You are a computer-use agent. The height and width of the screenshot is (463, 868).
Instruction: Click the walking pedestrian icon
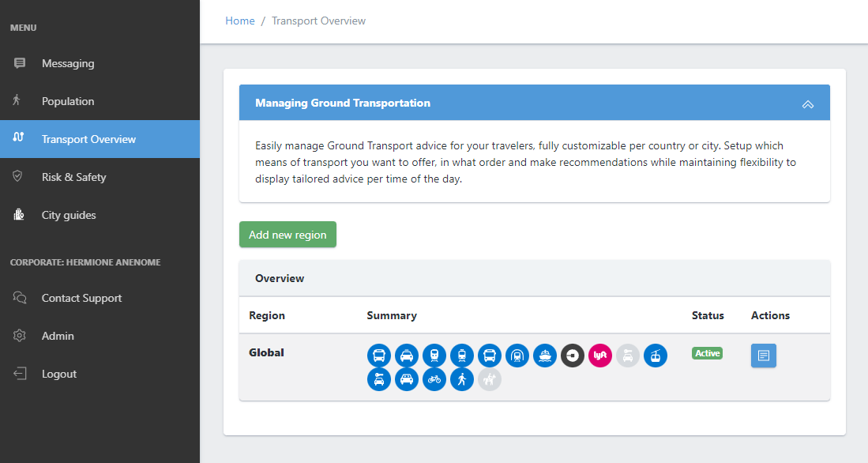(x=462, y=379)
